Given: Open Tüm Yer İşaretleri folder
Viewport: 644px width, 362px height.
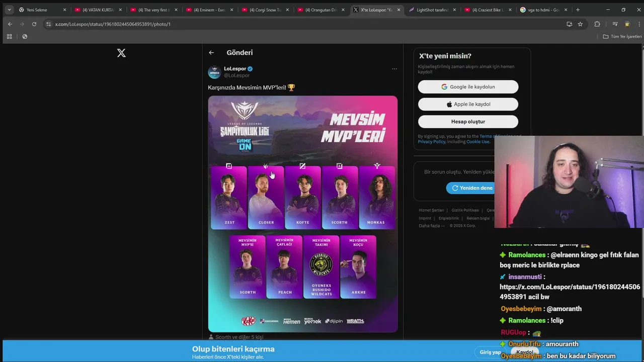Looking at the screenshot, I should (622, 36).
